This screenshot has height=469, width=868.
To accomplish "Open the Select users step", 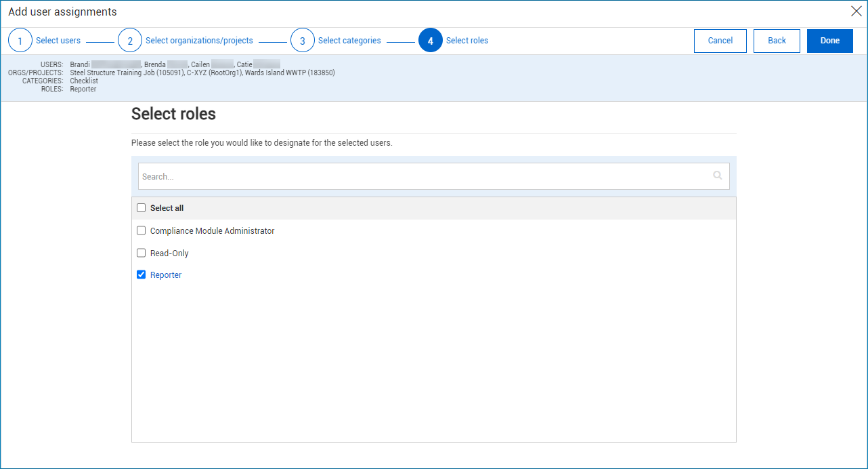I will (58, 40).
